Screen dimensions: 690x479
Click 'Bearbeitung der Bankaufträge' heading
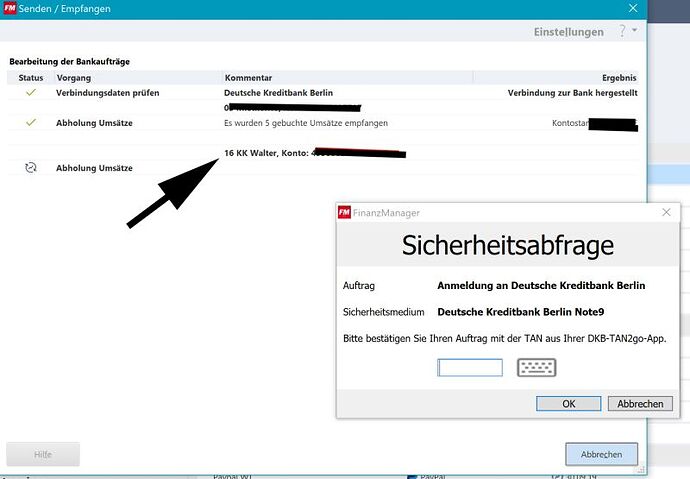[x=70, y=62]
